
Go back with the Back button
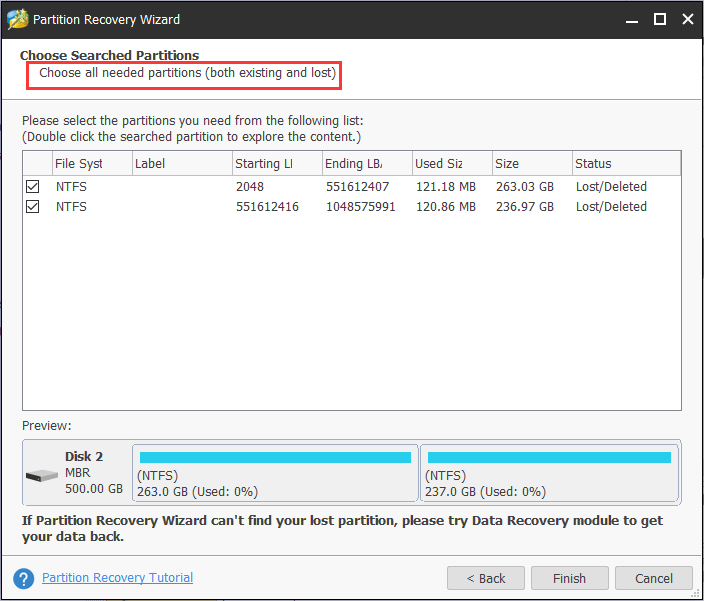pos(486,578)
